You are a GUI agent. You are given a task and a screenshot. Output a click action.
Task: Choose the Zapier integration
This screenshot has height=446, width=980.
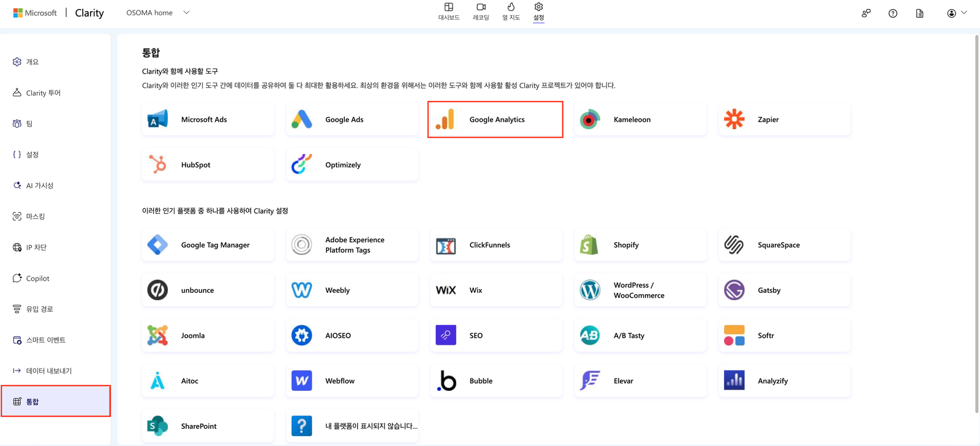click(784, 119)
